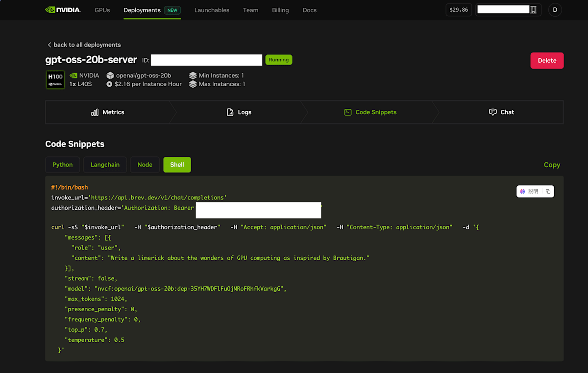Show the Python code snippet
Image resolution: width=588 pixels, height=373 pixels.
point(63,165)
